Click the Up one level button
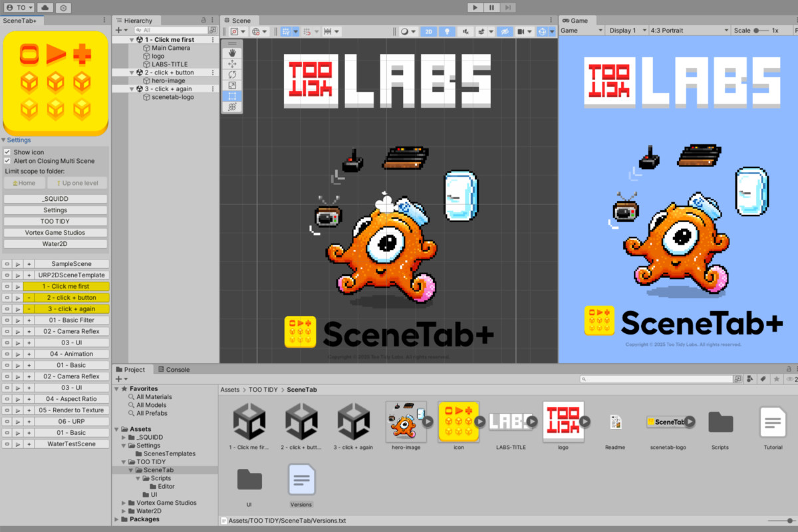This screenshot has height=532, width=798. [x=77, y=183]
